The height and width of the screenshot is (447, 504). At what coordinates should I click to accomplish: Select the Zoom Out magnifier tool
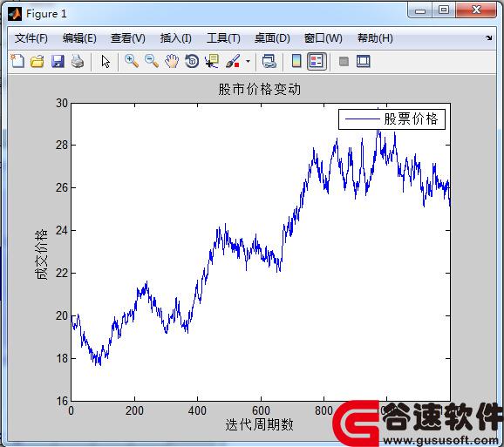(152, 61)
